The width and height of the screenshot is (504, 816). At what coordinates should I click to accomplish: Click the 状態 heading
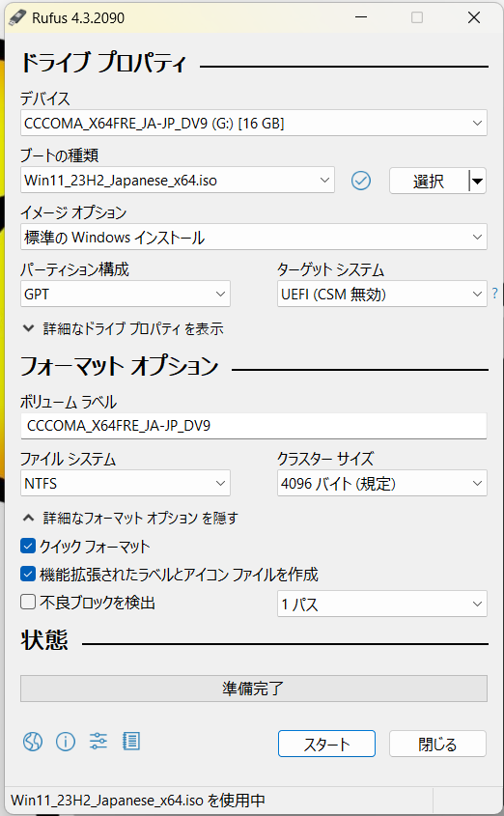[x=44, y=639]
